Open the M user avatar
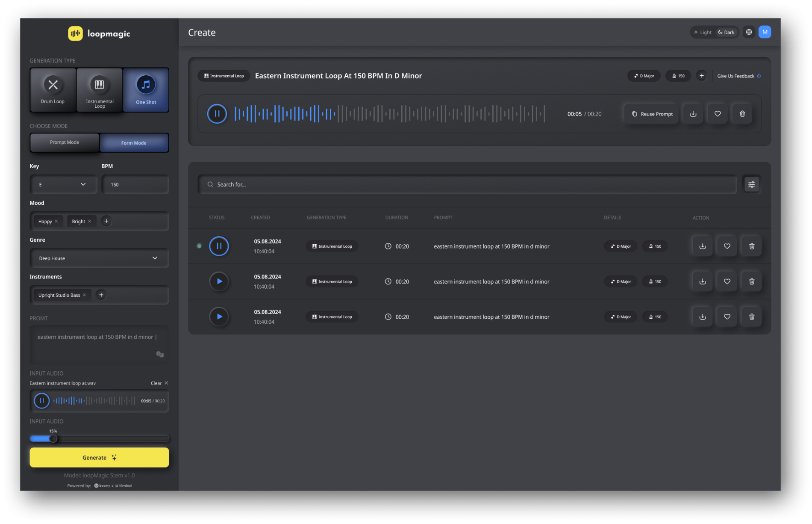This screenshot has width=812, height=524. pos(765,32)
